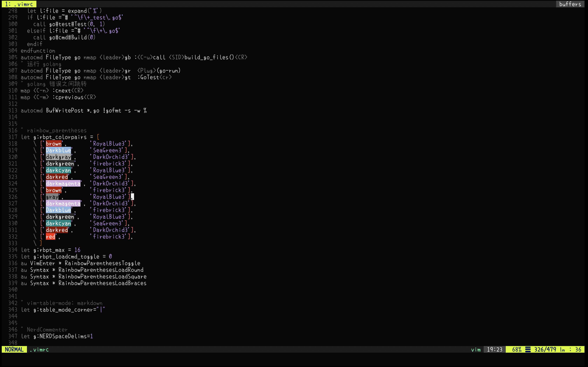The height and width of the screenshot is (367, 588).
Task: Click the vim filetype label in status line
Action: (x=476, y=350)
